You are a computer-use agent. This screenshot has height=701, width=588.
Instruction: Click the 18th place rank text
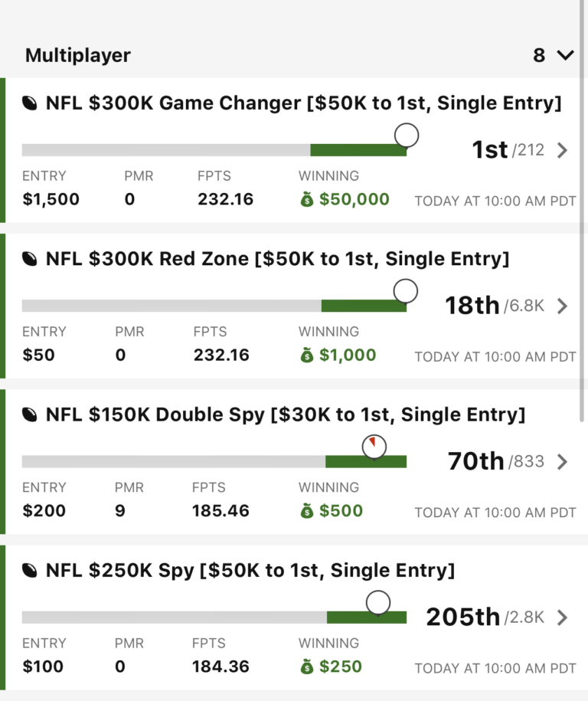pos(472,306)
